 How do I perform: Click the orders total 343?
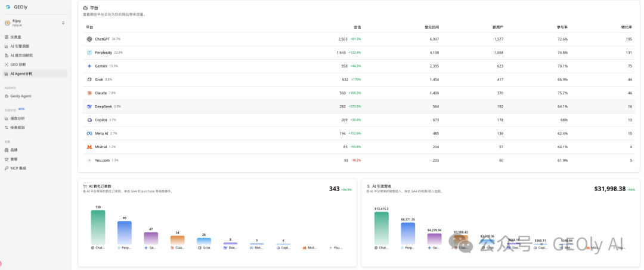[x=335, y=189]
